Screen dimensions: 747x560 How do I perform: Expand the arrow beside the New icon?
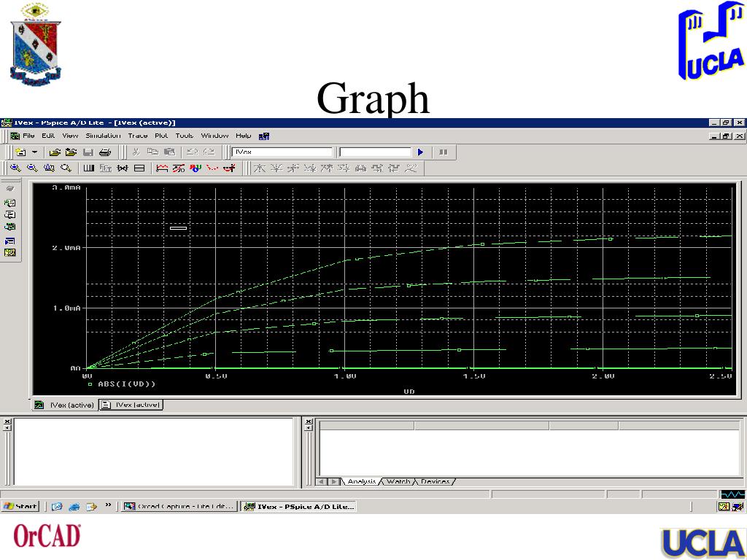click(34, 152)
